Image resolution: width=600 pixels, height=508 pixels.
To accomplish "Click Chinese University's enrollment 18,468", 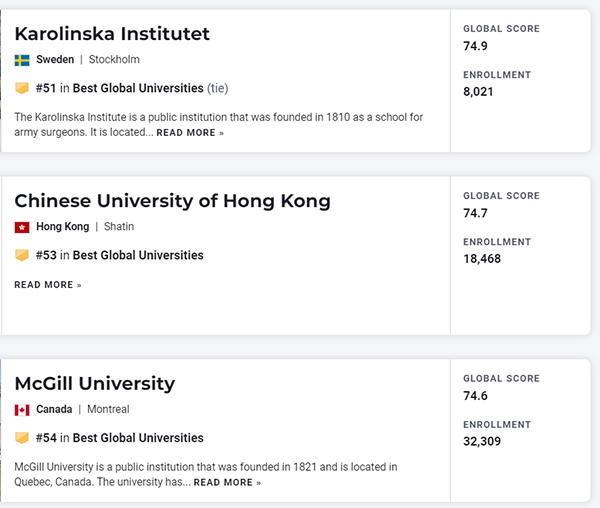I will click(x=482, y=258).
